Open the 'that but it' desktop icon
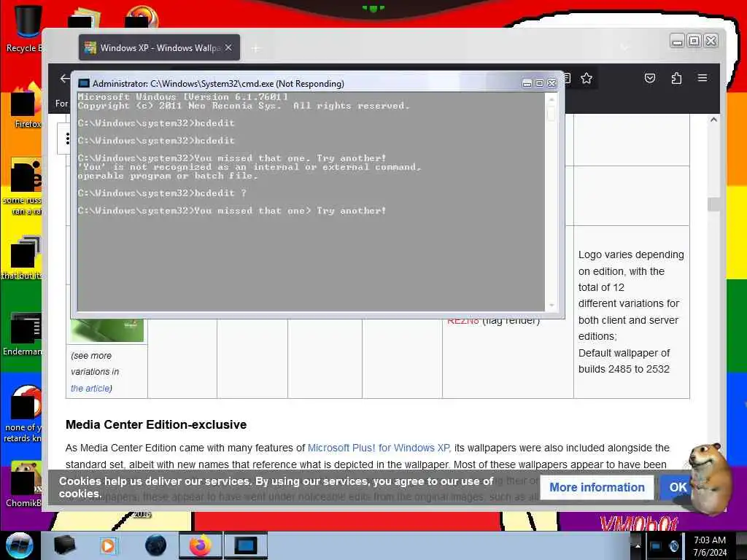This screenshot has height=560, width=747. (23, 257)
